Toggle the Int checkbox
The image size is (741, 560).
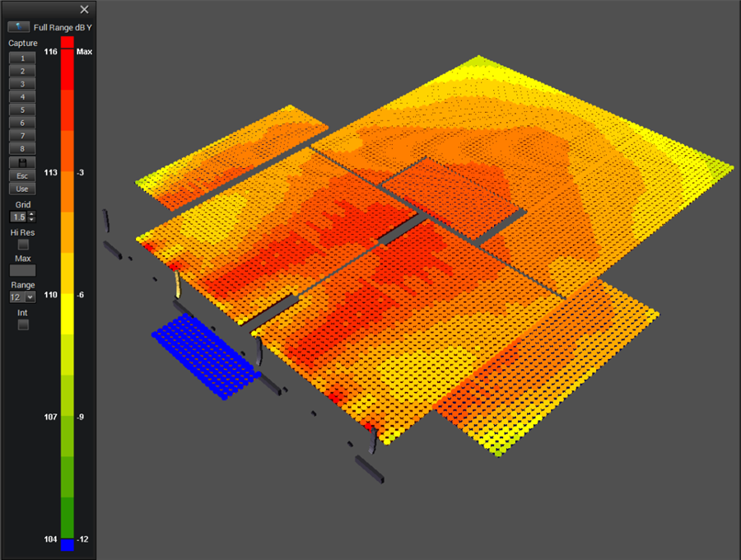click(23, 324)
